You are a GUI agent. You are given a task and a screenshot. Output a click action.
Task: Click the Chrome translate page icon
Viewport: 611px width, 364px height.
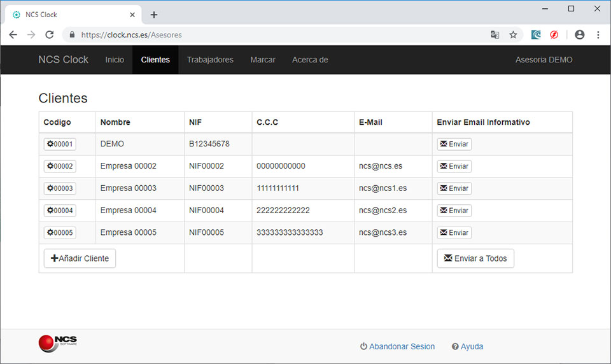[495, 35]
